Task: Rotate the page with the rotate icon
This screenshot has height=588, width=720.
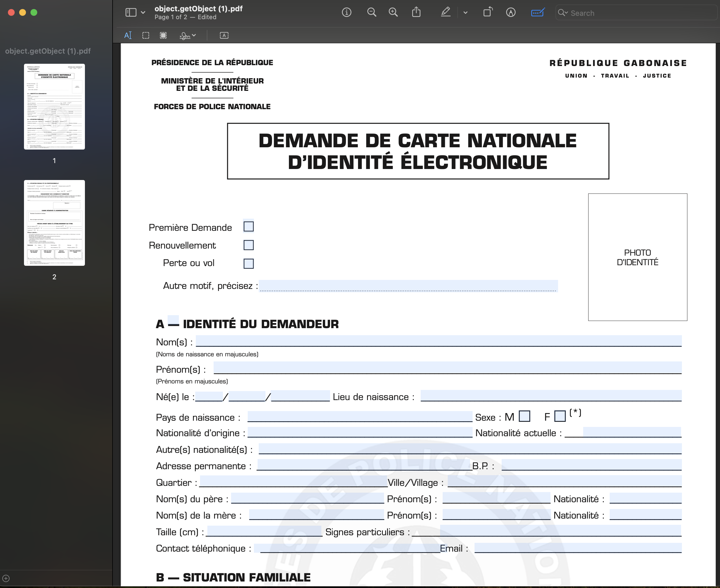Action: (488, 12)
